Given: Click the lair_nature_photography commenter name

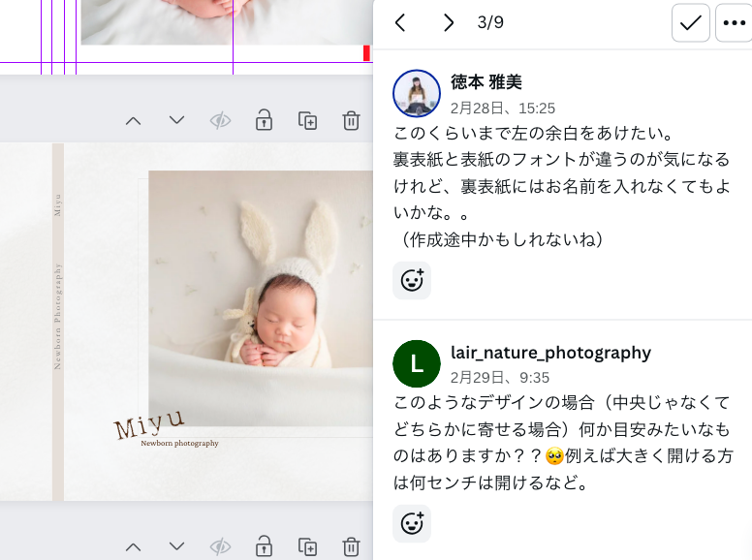Looking at the screenshot, I should [550, 353].
